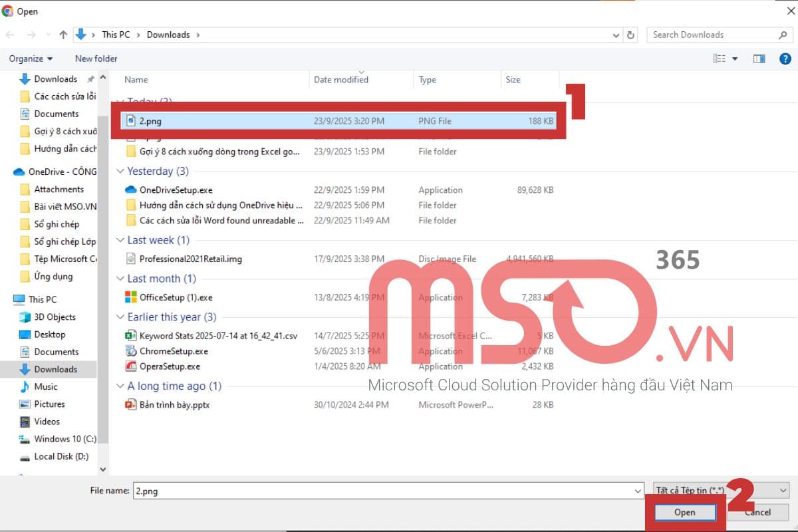Viewport: 798px width, 532px height.
Task: Open the Help question mark icon
Action: 785,59
